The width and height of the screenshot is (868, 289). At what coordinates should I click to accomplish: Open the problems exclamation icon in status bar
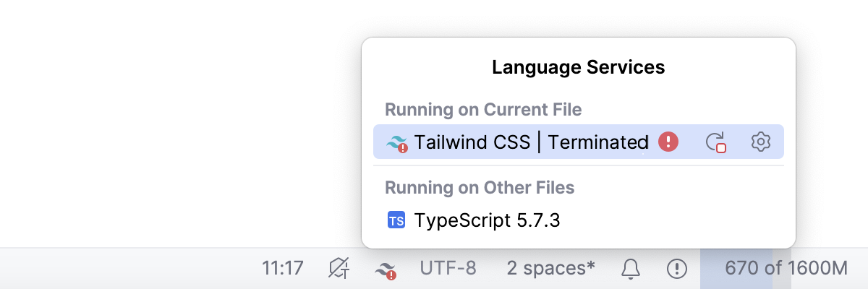click(x=676, y=269)
